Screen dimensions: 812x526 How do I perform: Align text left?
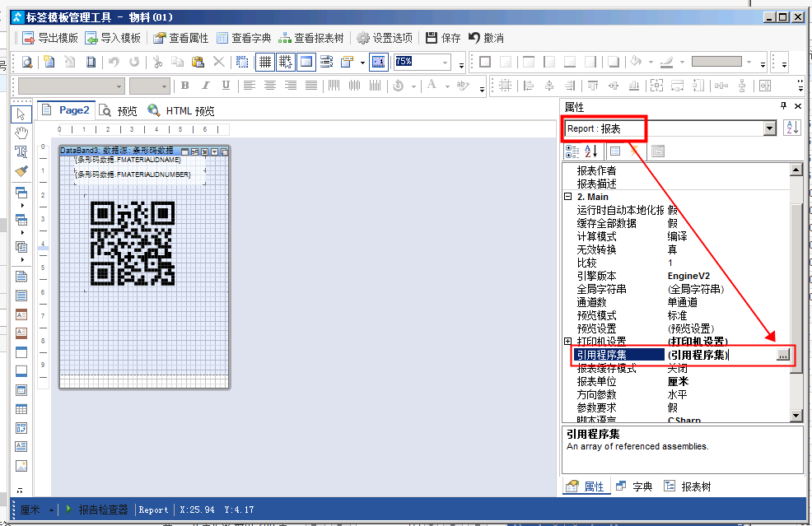[x=250, y=86]
